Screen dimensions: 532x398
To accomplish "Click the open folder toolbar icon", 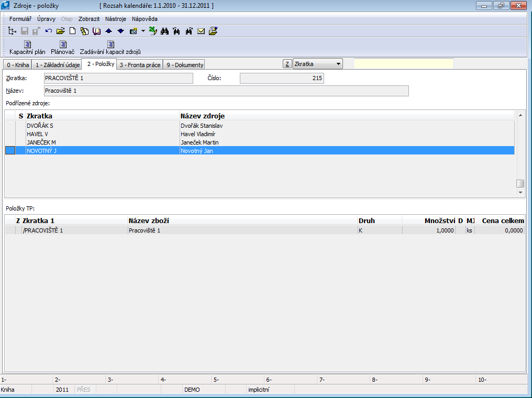I will point(61,31).
